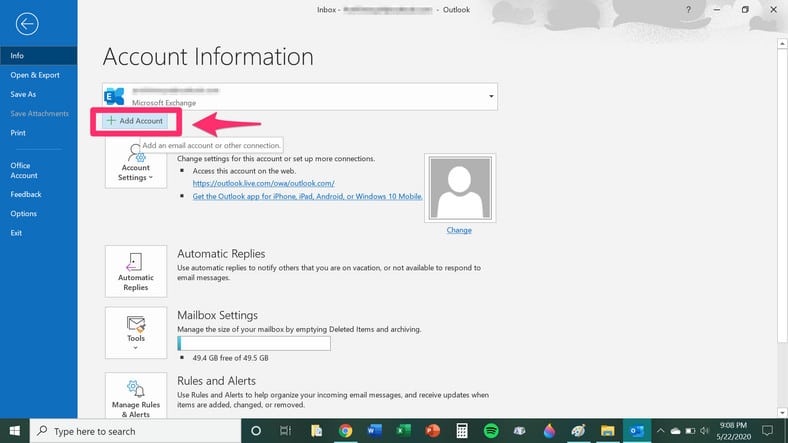Click the Help question mark icon
Viewport: 788px width, 443px height.
click(688, 10)
